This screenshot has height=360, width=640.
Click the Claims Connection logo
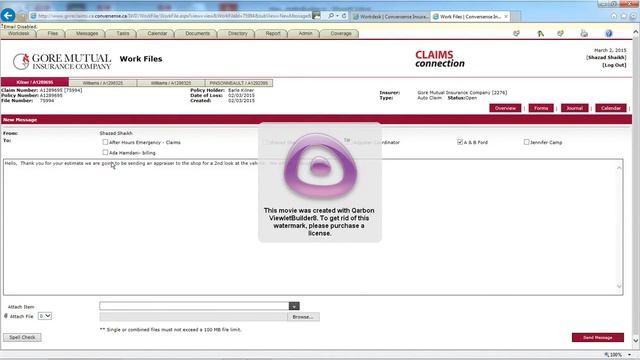(440, 59)
